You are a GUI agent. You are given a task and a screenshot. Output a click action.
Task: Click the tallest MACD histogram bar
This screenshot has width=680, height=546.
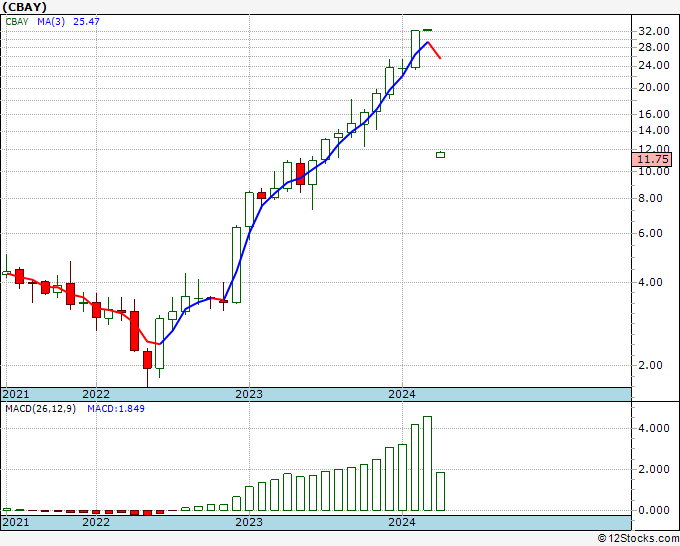[428, 464]
